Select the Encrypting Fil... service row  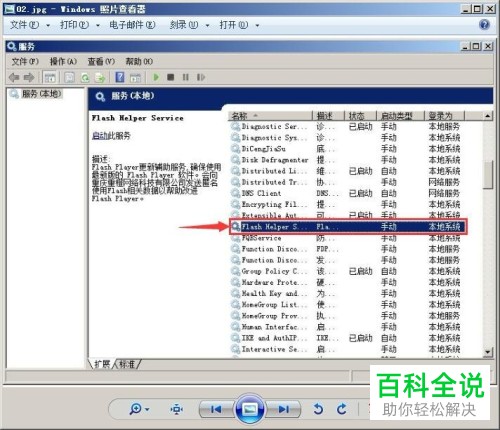[x=346, y=204]
